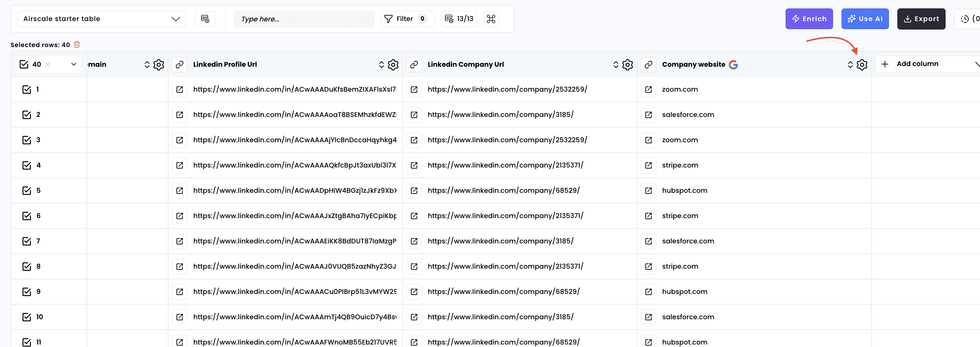Click link icon in Company website header

648,65
